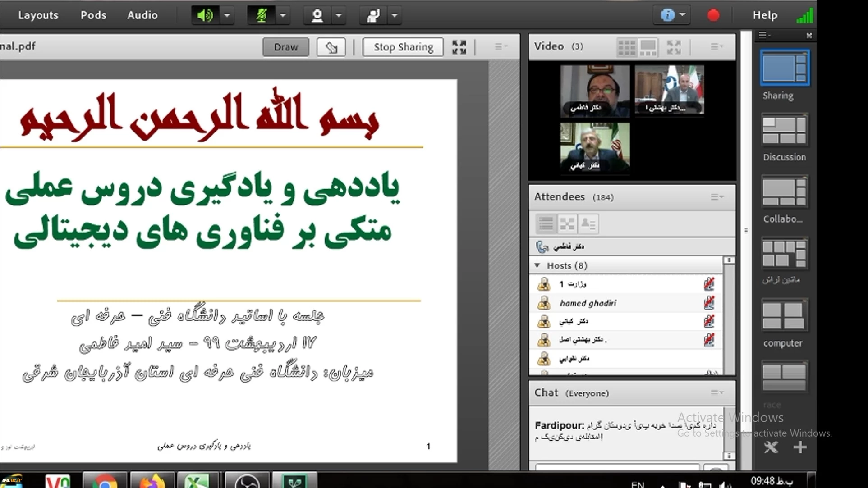This screenshot has height=488, width=868.
Task: Open the speaker options dropdown arrow
Action: (227, 15)
